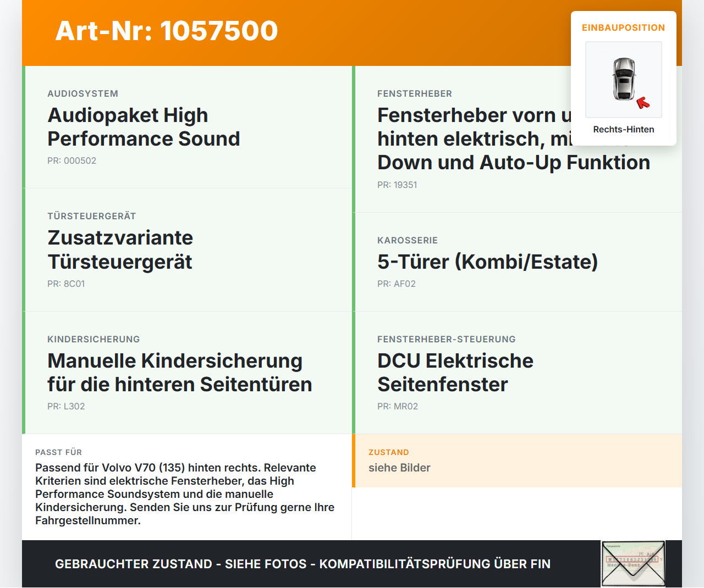This screenshot has height=588, width=704.
Task: Select Audiopaket High Performance Sound title
Action: click(144, 127)
